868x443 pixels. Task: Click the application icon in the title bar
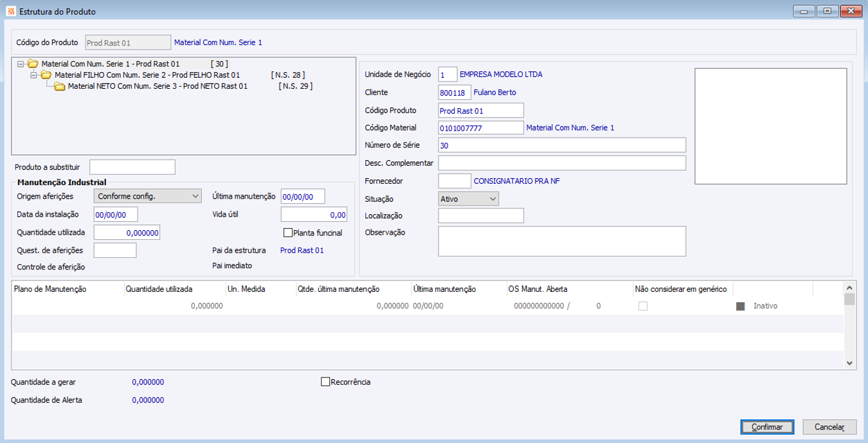10,12
